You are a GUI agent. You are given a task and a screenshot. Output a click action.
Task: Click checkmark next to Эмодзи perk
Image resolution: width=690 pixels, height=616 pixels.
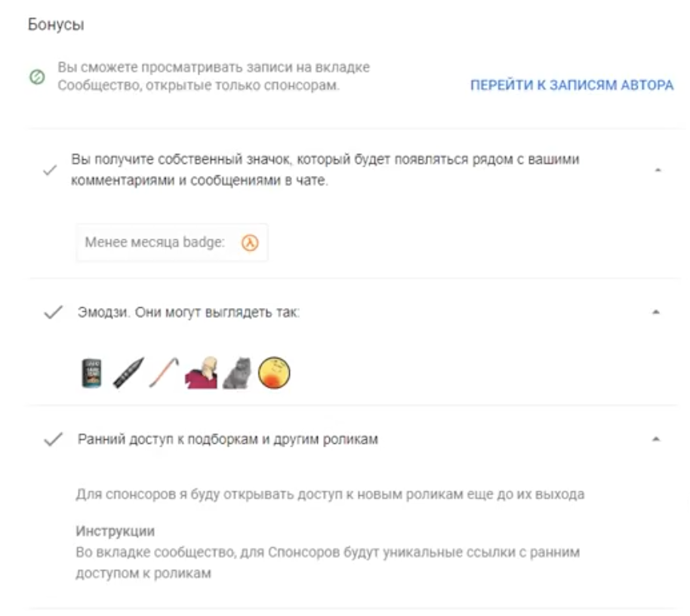click(x=54, y=313)
